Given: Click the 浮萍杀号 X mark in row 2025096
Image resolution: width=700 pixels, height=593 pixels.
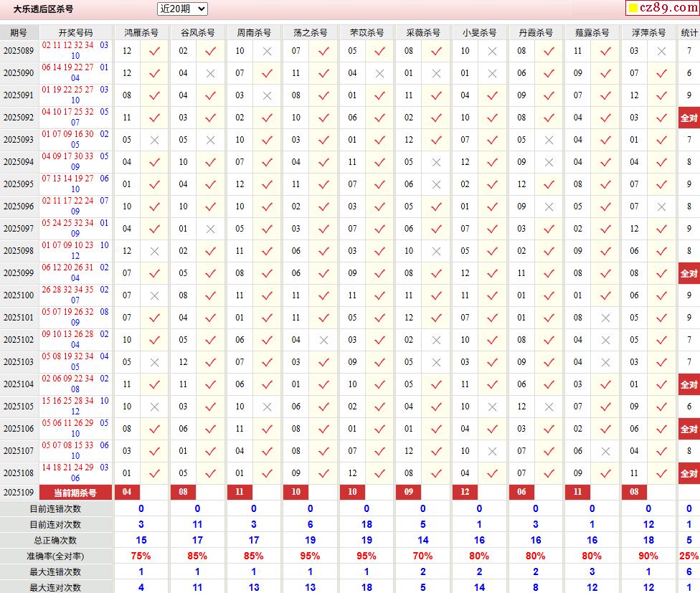Looking at the screenshot, I should [661, 207].
